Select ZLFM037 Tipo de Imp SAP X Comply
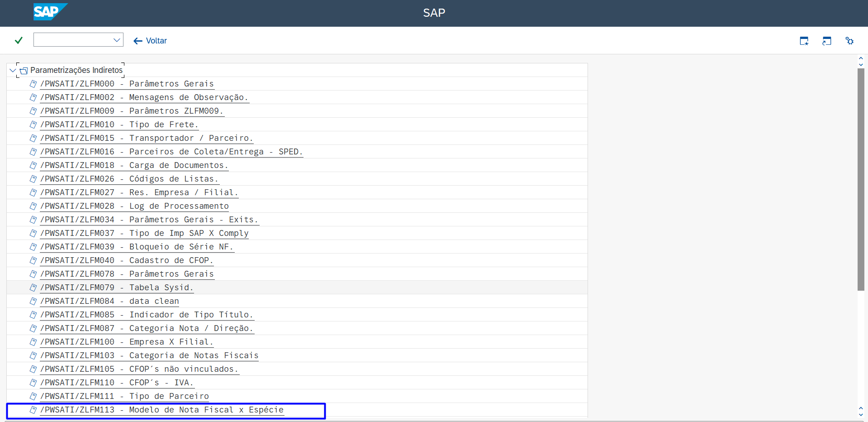 (x=144, y=233)
